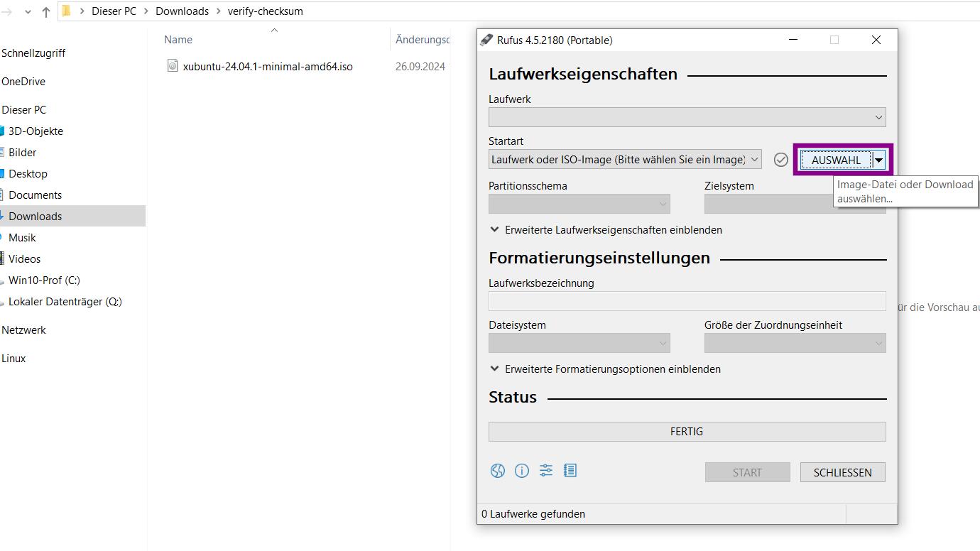The image size is (980, 551).
Task: Open Bilder in Explorer sidebar
Action: coord(23,153)
